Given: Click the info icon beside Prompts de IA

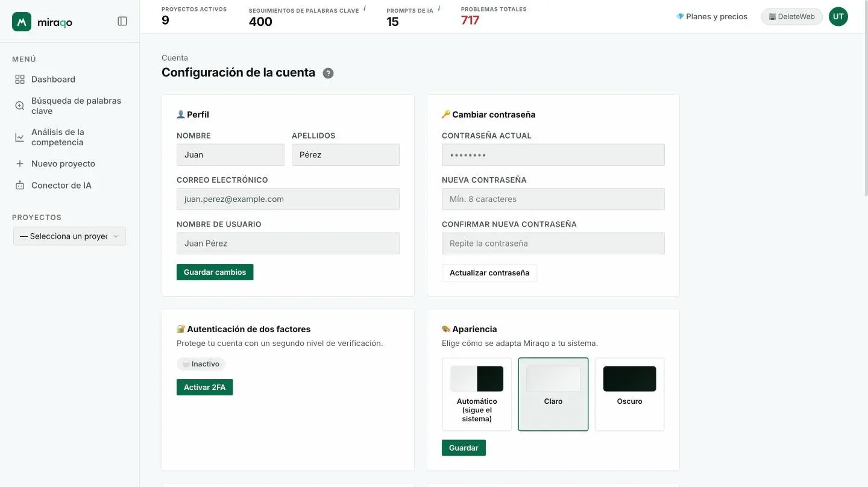Looking at the screenshot, I should [439, 8].
